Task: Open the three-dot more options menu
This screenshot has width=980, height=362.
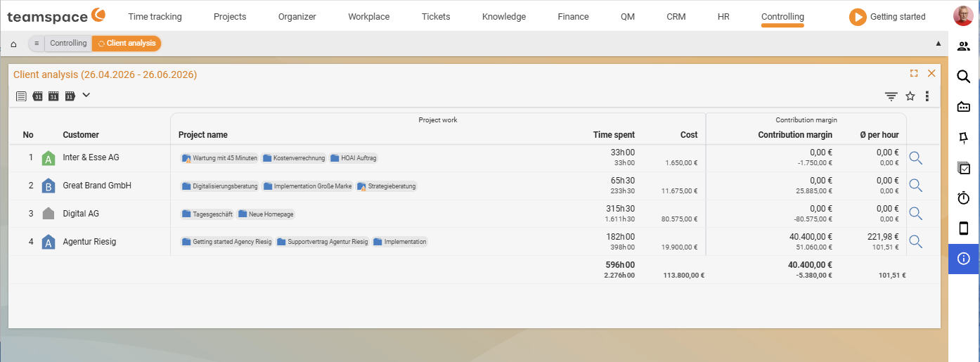Action: (927, 96)
